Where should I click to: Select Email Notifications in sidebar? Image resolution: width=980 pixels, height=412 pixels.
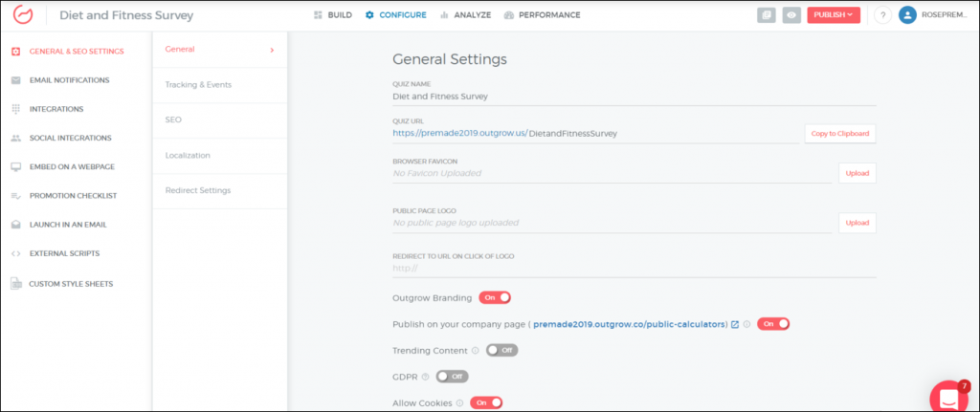tap(69, 80)
